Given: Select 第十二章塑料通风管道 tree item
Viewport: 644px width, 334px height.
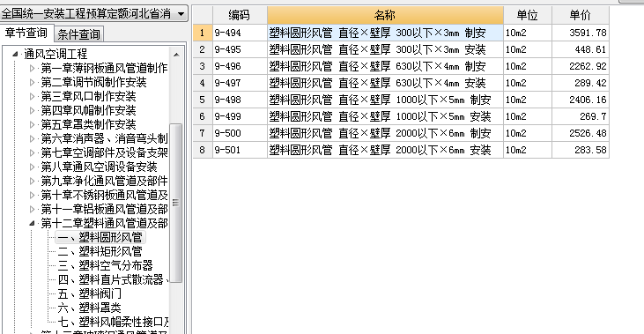Looking at the screenshot, I should [x=104, y=223].
